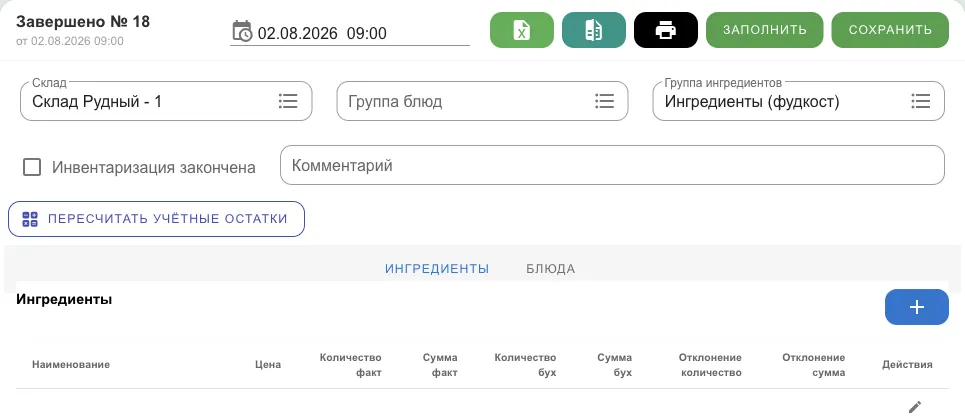Image resolution: width=965 pixels, height=420 pixels.
Task: Click the Отклонение количество column header
Action: click(710, 365)
